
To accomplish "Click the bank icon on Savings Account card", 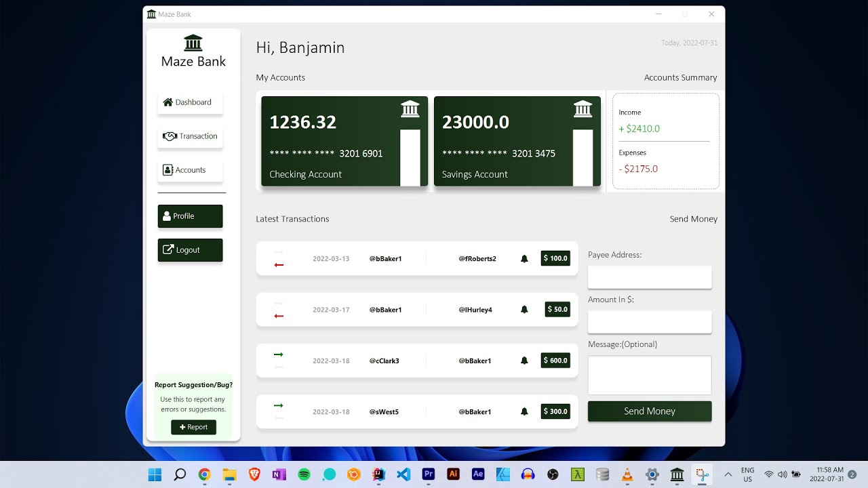I will (583, 108).
